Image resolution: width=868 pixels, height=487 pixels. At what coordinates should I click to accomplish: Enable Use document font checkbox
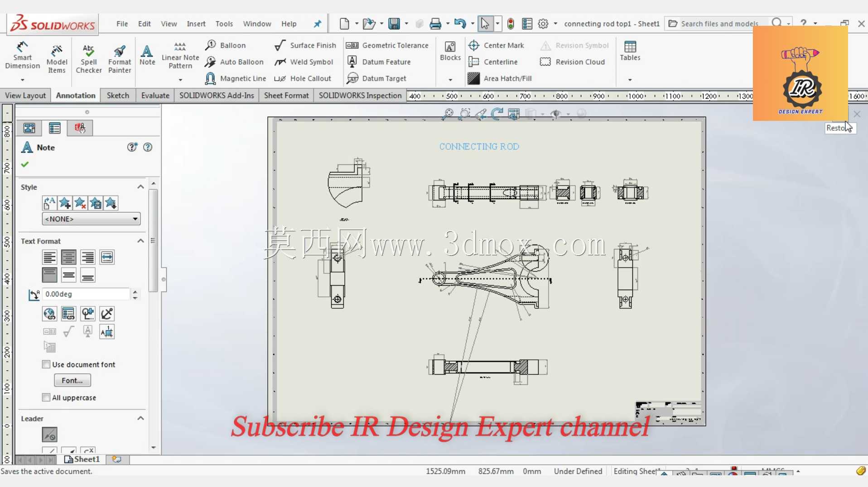click(x=46, y=364)
